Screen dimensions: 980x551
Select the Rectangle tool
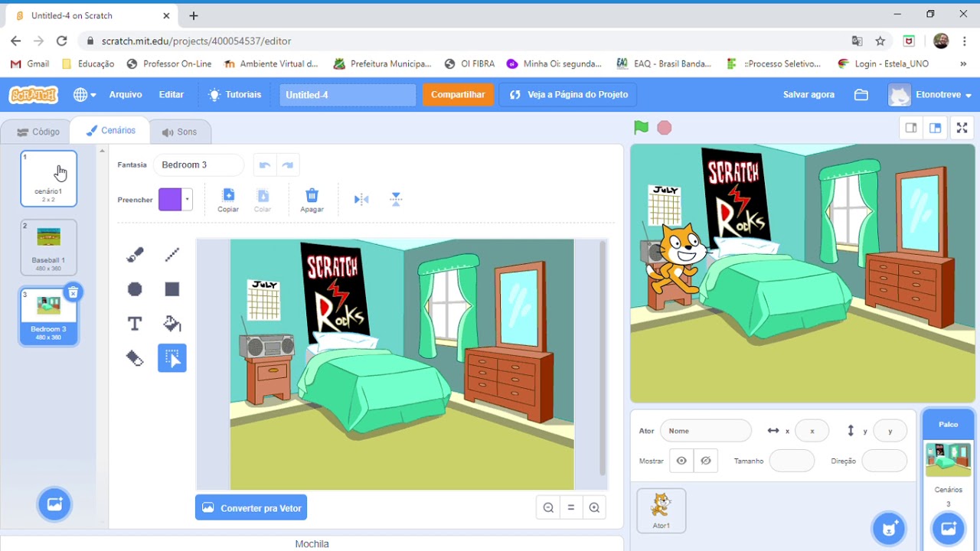point(172,289)
